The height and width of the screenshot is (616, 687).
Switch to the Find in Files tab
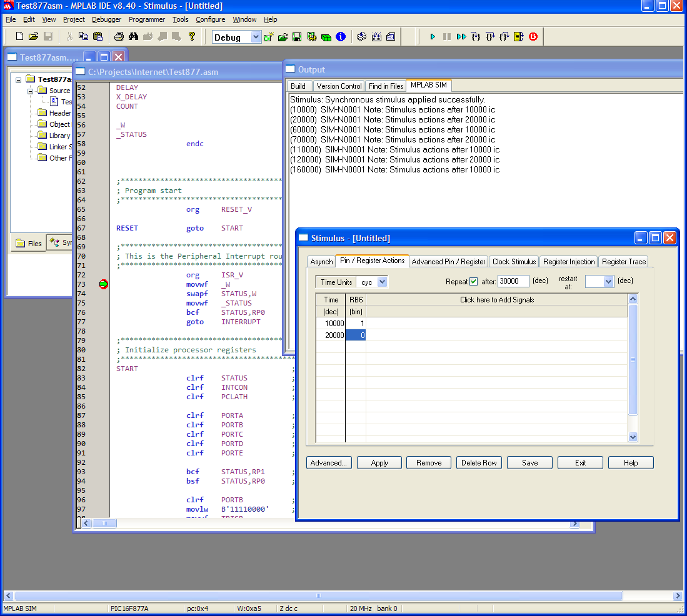click(x=386, y=86)
